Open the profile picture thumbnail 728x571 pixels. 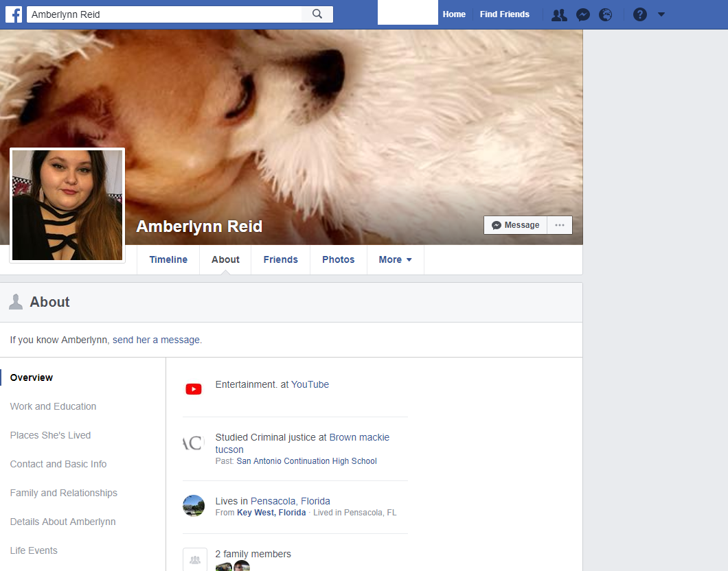point(67,205)
